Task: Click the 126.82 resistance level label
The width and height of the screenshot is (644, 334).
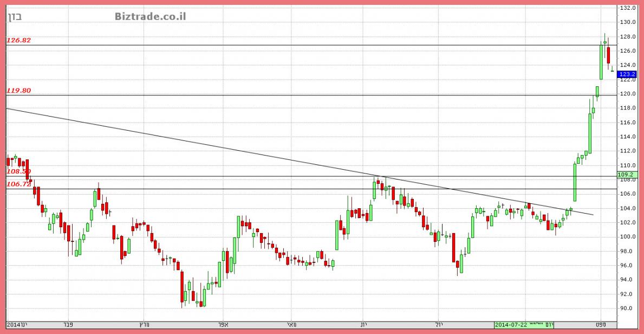Action: coord(19,40)
